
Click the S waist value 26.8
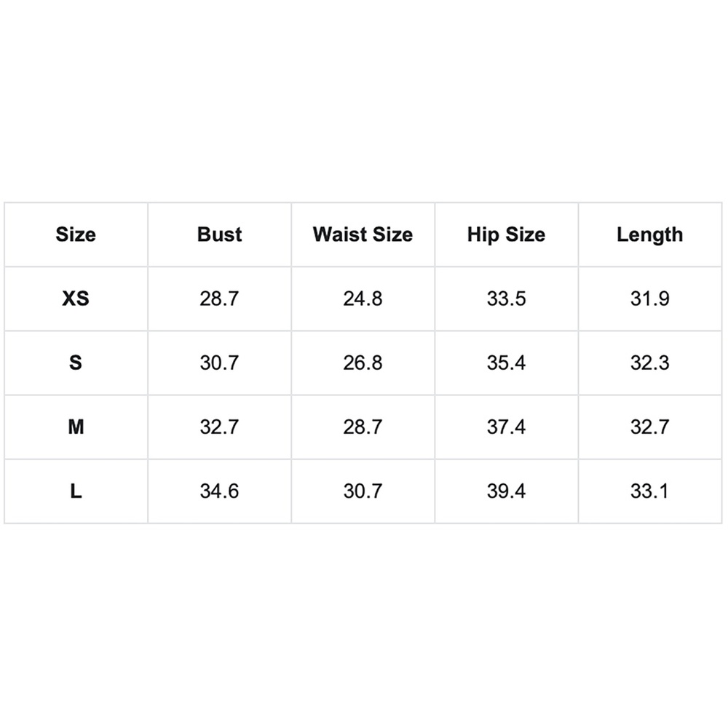(363, 363)
